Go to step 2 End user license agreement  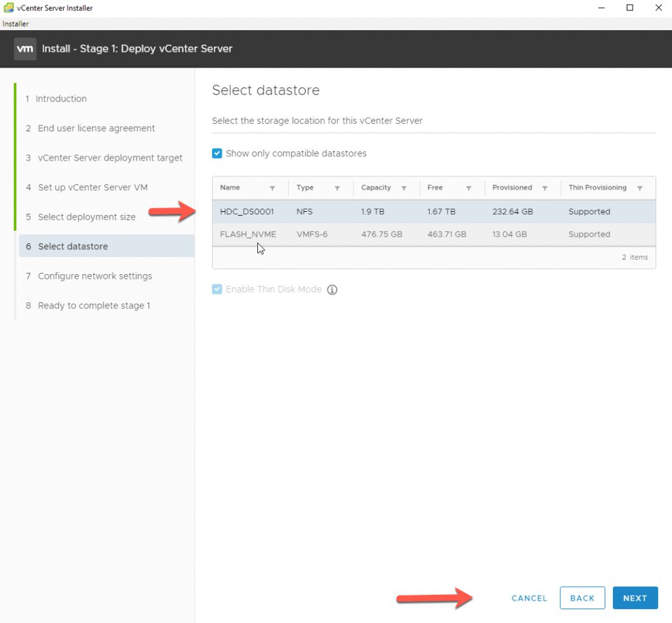tap(90, 129)
